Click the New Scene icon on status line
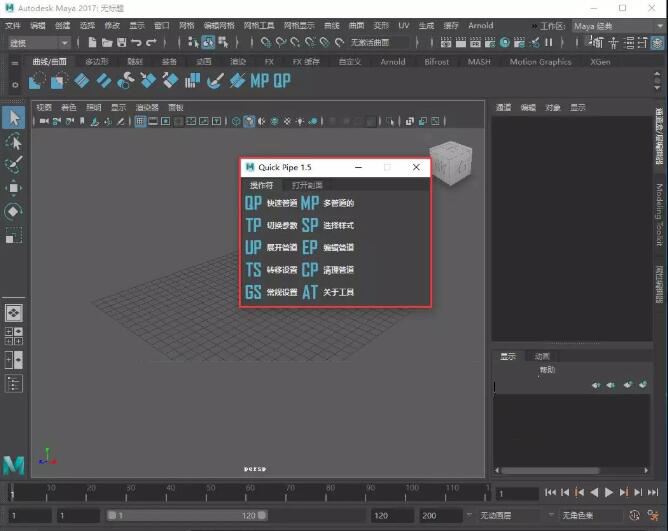This screenshot has width=668, height=531. pos(92,42)
